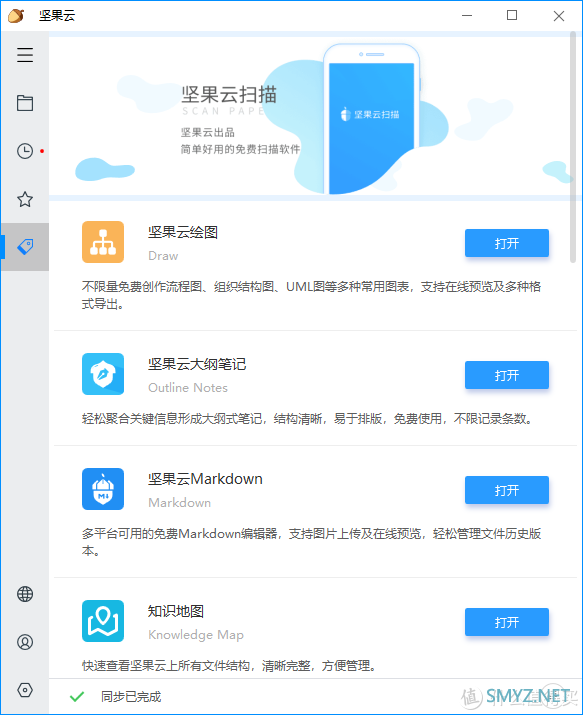Open 坚果云Markdown with its 打开 button
Viewport: 583px width, 715px height.
coord(506,490)
